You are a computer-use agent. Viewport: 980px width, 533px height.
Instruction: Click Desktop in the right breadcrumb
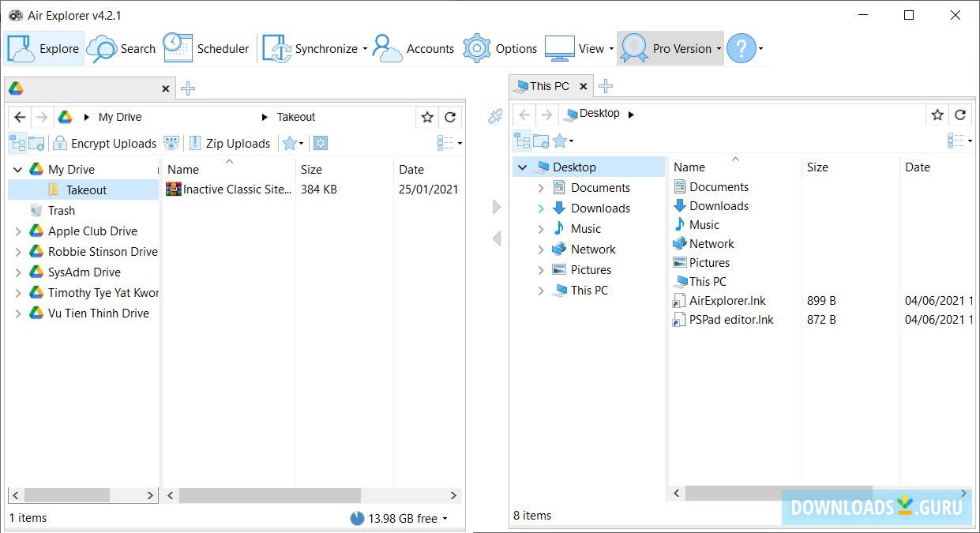[599, 114]
